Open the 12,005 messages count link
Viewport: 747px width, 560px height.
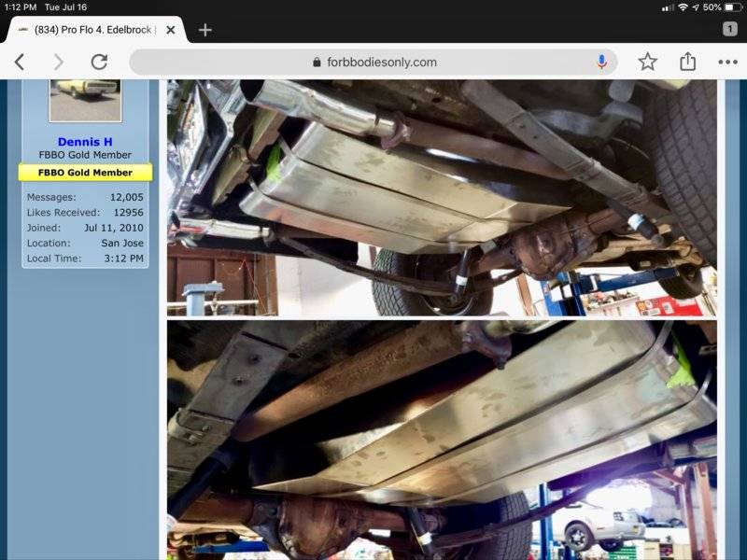click(x=127, y=198)
